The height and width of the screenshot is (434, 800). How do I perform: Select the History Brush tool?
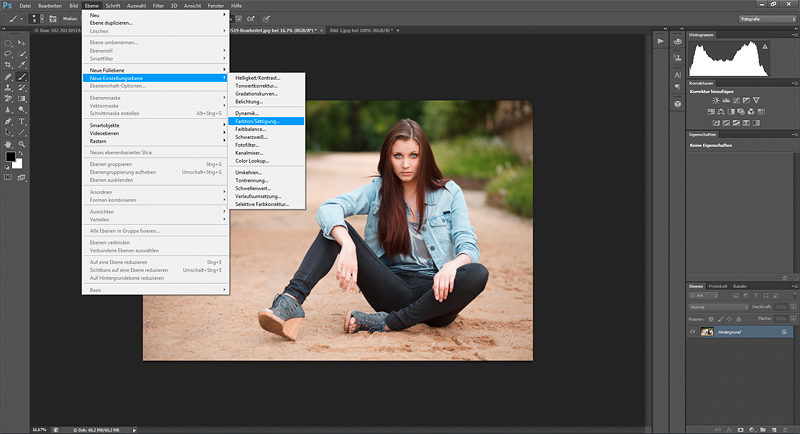click(21, 88)
